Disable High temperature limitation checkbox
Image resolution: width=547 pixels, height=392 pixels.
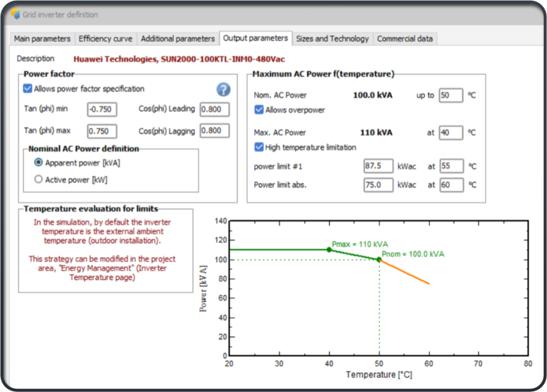pos(259,147)
